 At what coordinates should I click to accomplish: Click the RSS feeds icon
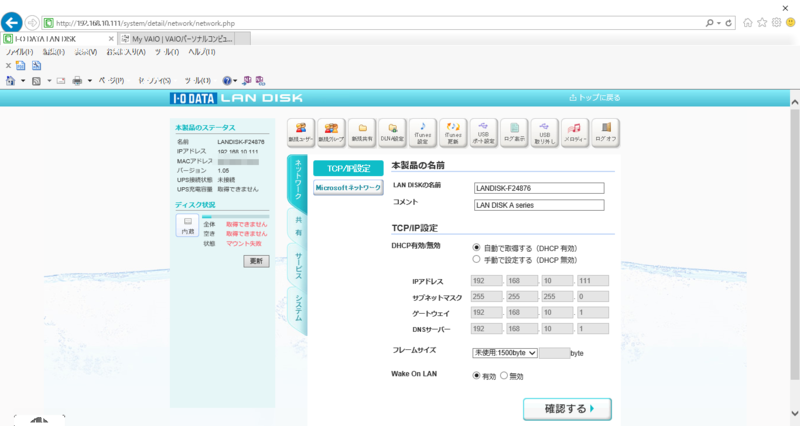(36, 81)
